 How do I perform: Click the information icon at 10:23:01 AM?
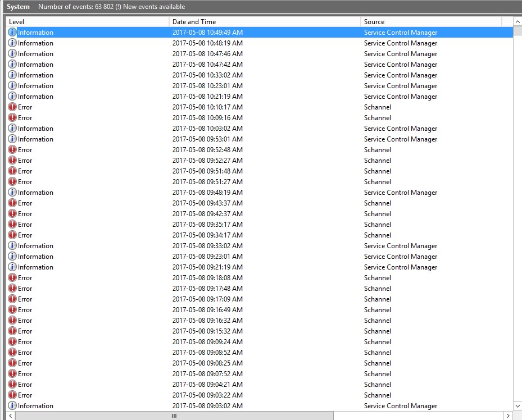point(12,85)
